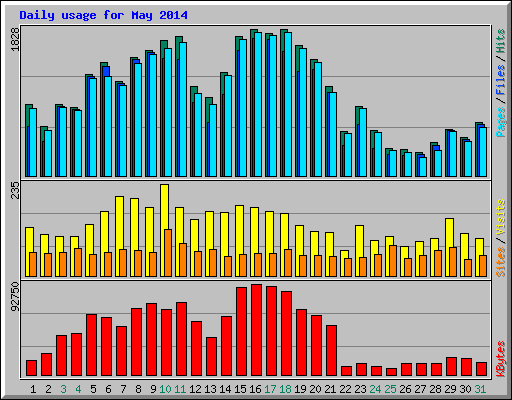Select the red KBytes bar for day 5

pos(91,345)
